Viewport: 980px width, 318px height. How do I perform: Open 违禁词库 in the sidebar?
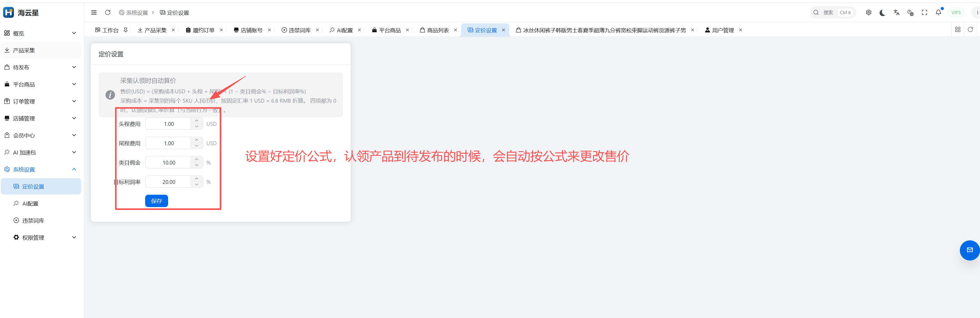pyautogui.click(x=41, y=221)
